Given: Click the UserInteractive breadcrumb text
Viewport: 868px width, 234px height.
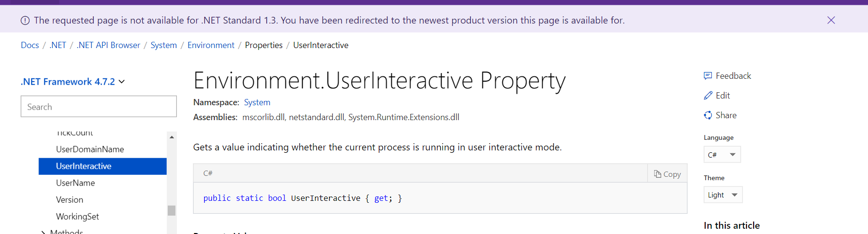Looking at the screenshot, I should click(x=321, y=45).
